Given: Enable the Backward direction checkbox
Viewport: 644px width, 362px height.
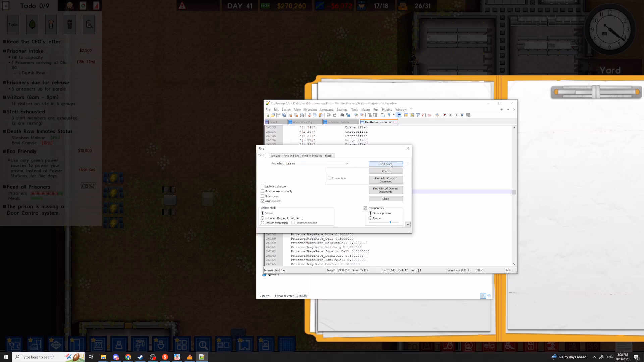Looking at the screenshot, I should click(x=263, y=186).
